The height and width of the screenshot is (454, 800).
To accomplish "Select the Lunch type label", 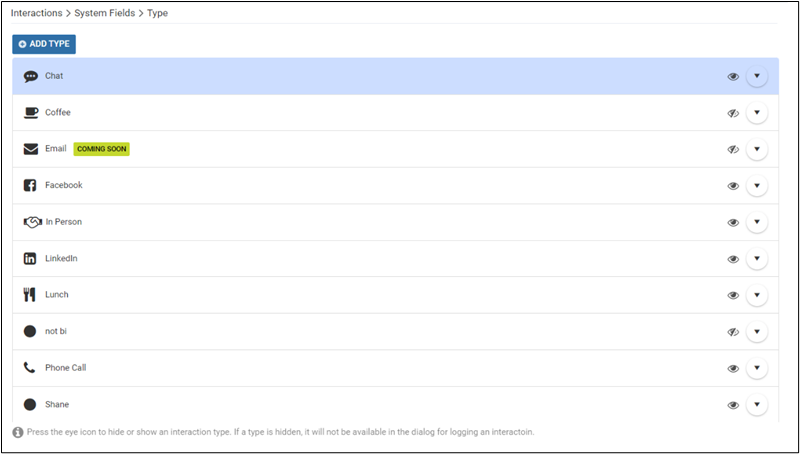I will click(57, 294).
